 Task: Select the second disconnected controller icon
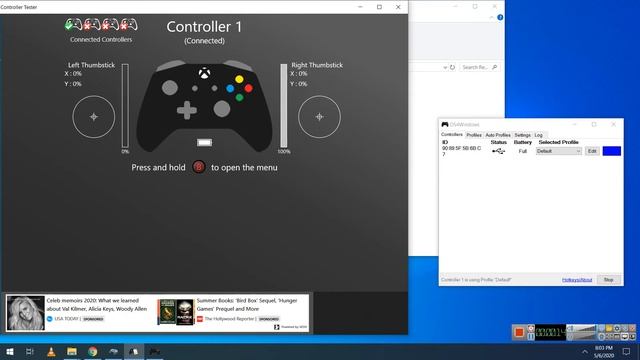click(x=92, y=25)
